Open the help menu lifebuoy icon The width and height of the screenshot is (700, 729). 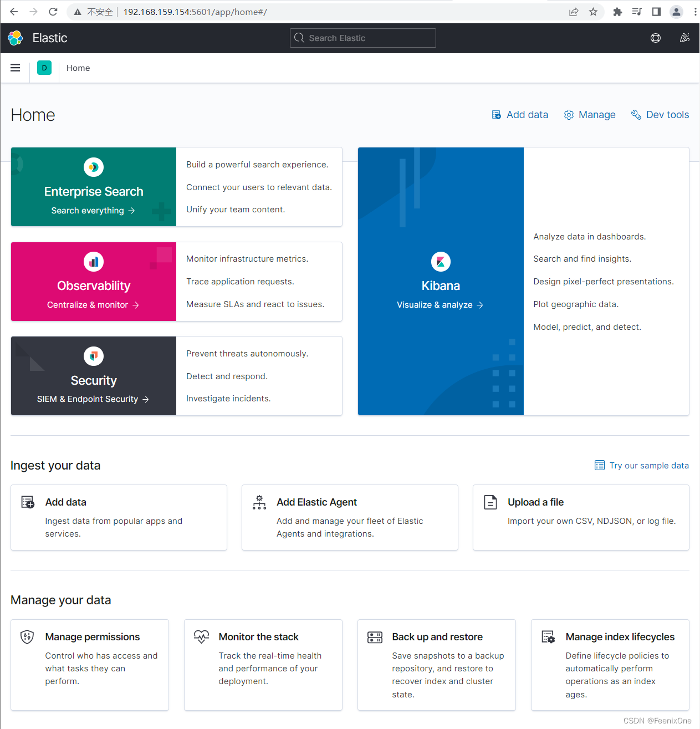[656, 38]
